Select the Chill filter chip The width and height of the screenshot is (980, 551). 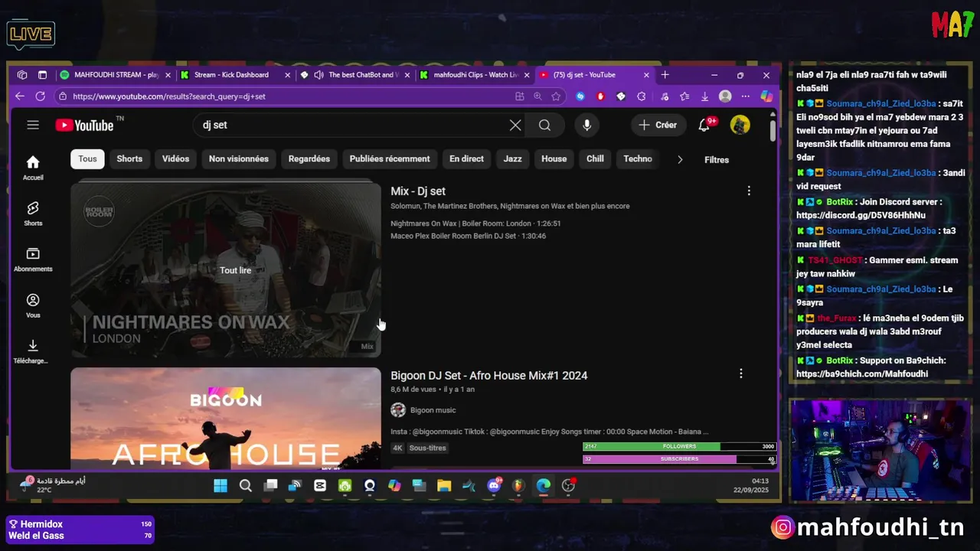(595, 158)
